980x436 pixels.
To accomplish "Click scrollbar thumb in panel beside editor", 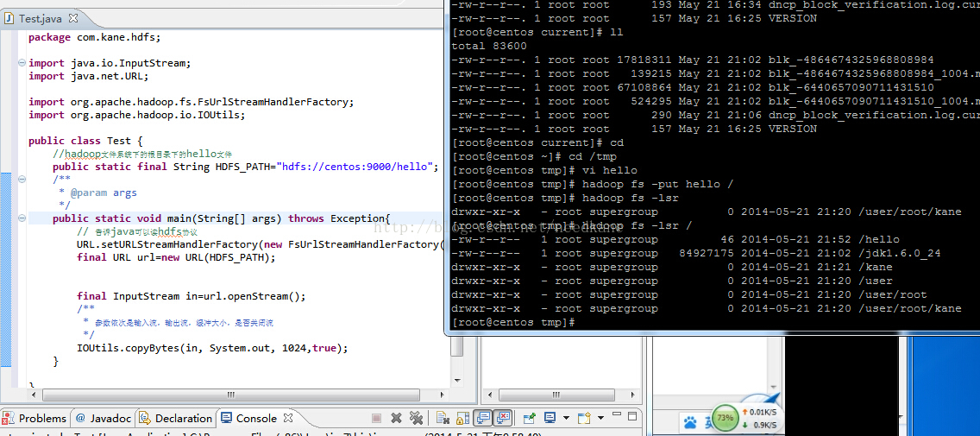I will [556, 395].
